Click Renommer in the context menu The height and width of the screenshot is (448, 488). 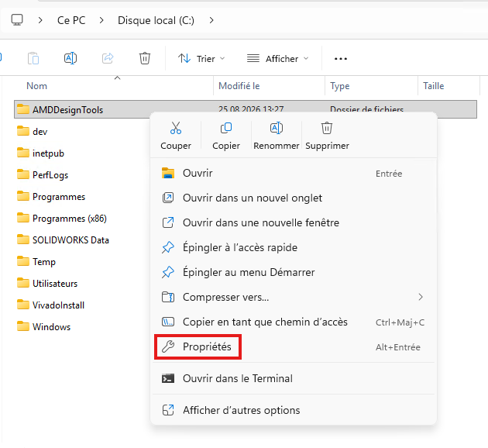pos(277,136)
